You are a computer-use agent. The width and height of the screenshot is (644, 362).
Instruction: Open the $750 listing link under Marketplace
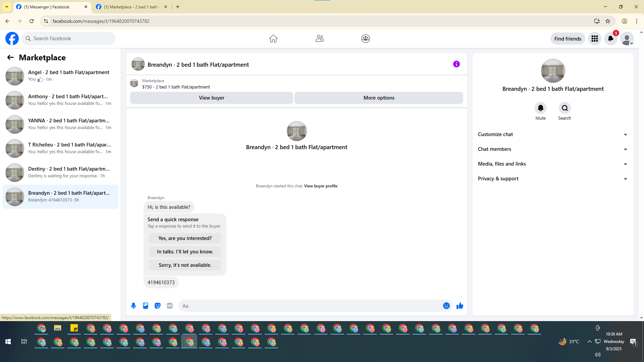point(176,87)
